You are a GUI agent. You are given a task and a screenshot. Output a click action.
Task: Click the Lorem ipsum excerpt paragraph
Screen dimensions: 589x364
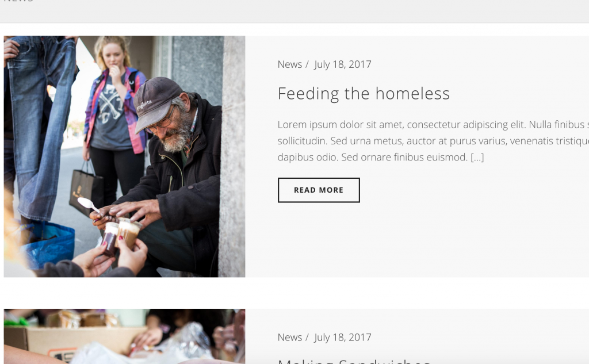click(433, 141)
